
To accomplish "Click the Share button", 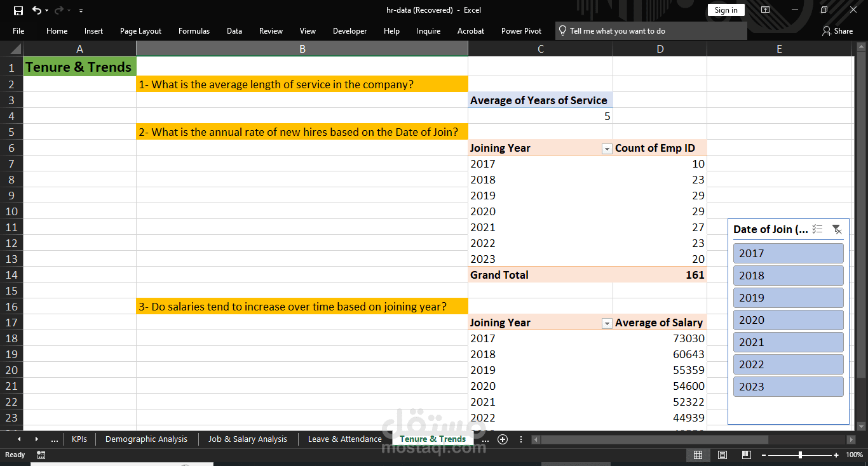I will [837, 31].
